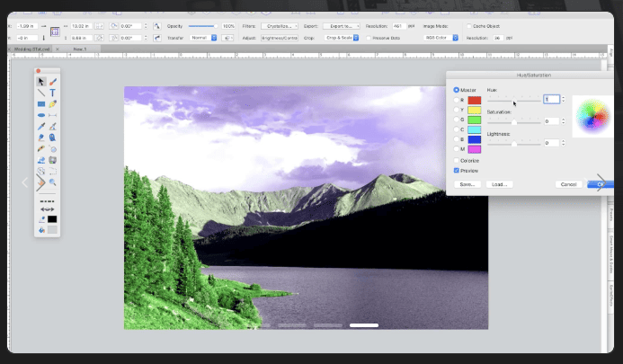
Task: Click the rotate icon beside first angle field
Action: (113, 26)
